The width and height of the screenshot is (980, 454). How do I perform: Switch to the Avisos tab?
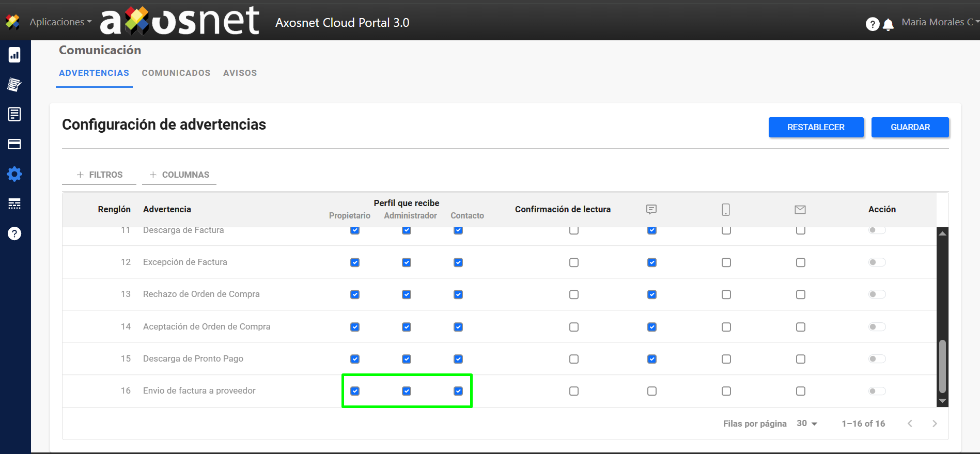pyautogui.click(x=240, y=73)
